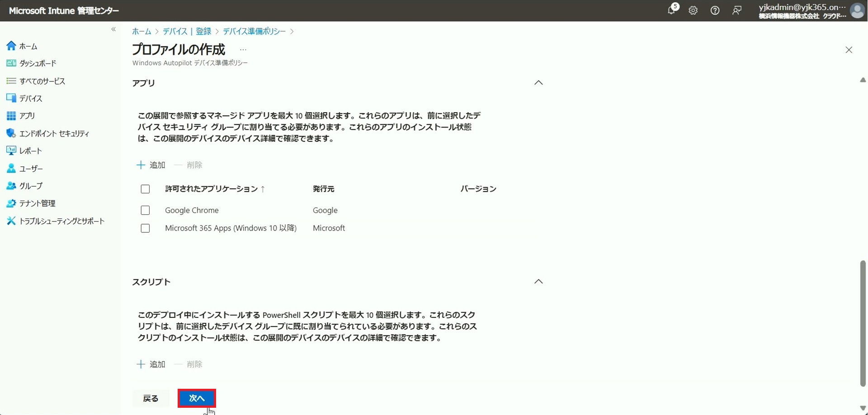The width and height of the screenshot is (868, 415).
Task: Click the テナント管理 tenant icon
Action: pos(11,203)
